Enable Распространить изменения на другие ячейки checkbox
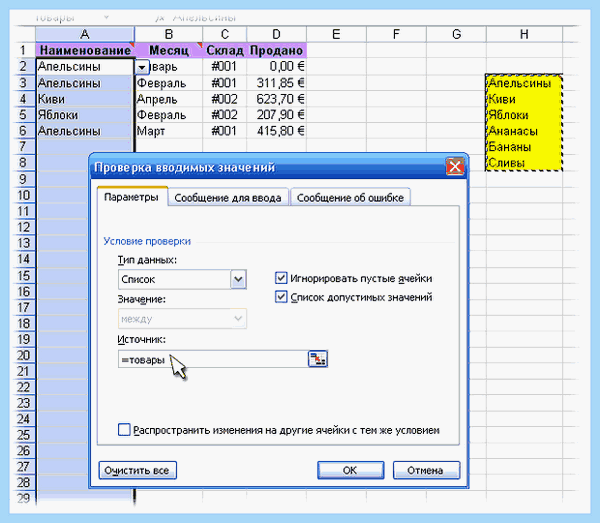 124,430
